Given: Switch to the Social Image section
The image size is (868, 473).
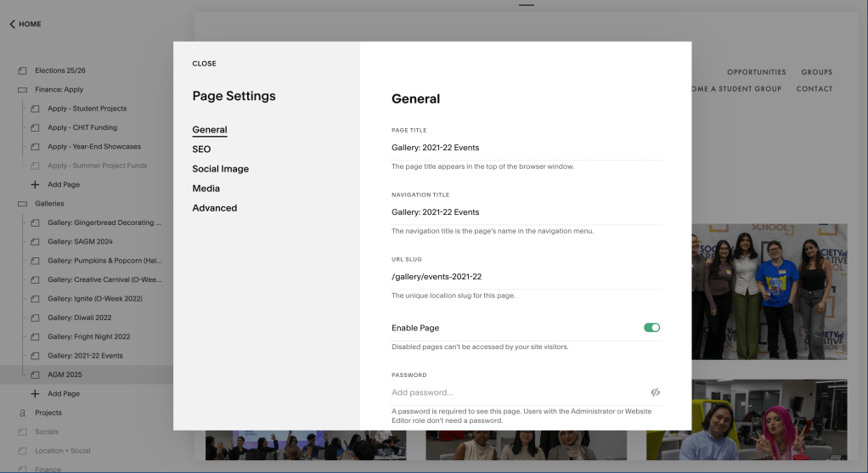Looking at the screenshot, I should pyautogui.click(x=220, y=169).
